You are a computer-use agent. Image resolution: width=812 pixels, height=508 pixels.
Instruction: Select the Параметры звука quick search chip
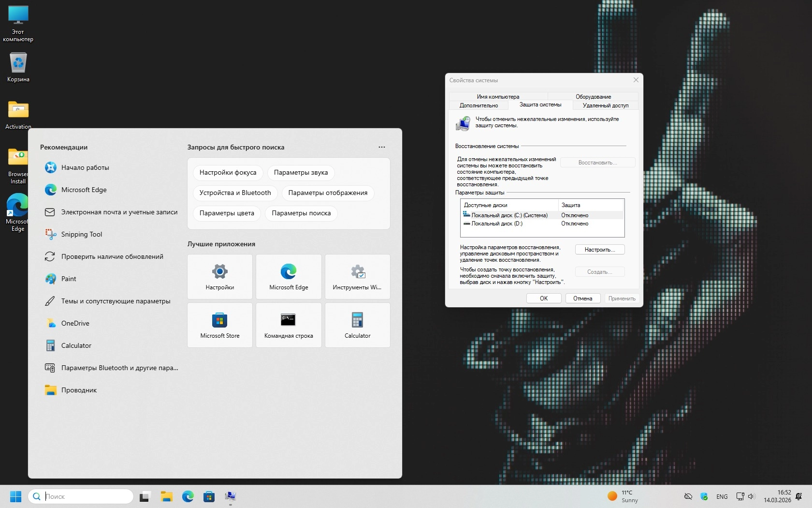[x=301, y=173]
